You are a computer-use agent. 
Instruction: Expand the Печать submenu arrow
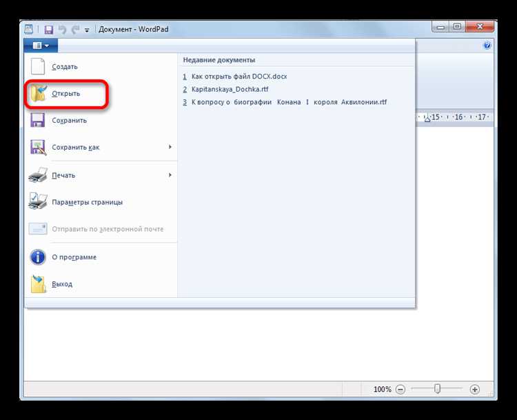(170, 175)
